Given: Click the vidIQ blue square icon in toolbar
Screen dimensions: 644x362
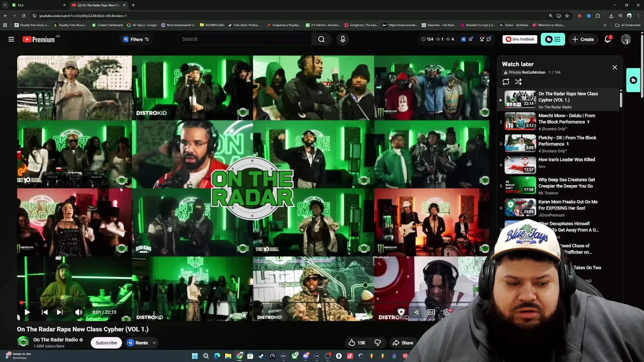Looking at the screenshot, I should pyautogui.click(x=463, y=39).
